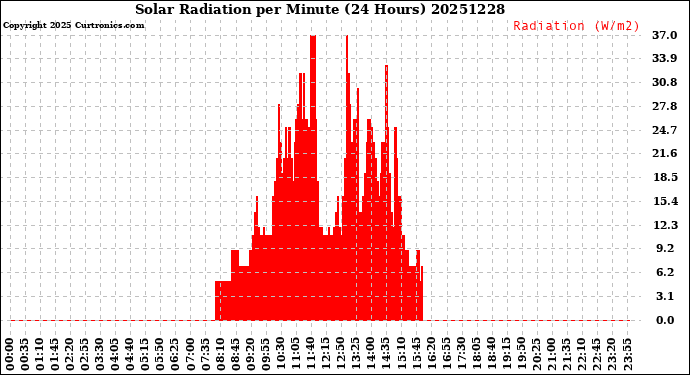Click the y-axis value 30.8

click(664, 82)
